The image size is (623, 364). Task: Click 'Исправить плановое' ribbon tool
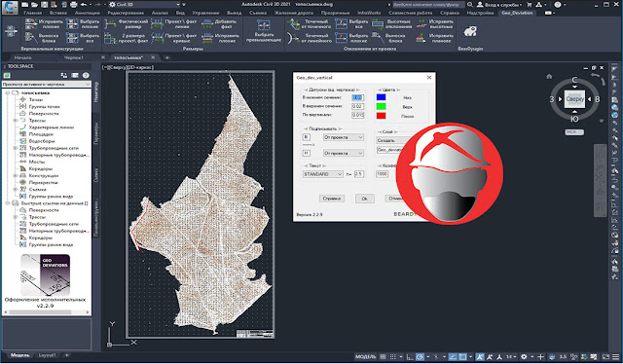coord(434,38)
